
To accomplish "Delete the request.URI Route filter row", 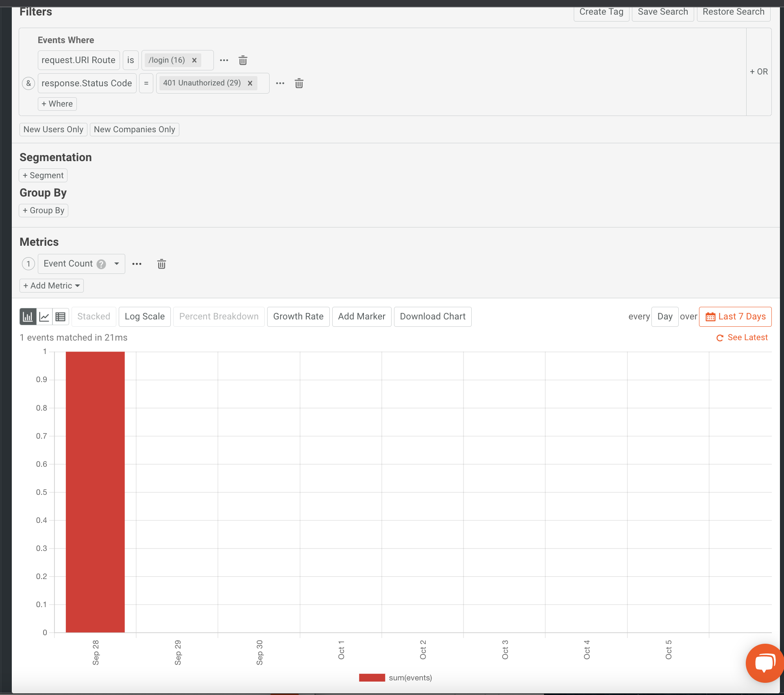I will pyautogui.click(x=243, y=61).
